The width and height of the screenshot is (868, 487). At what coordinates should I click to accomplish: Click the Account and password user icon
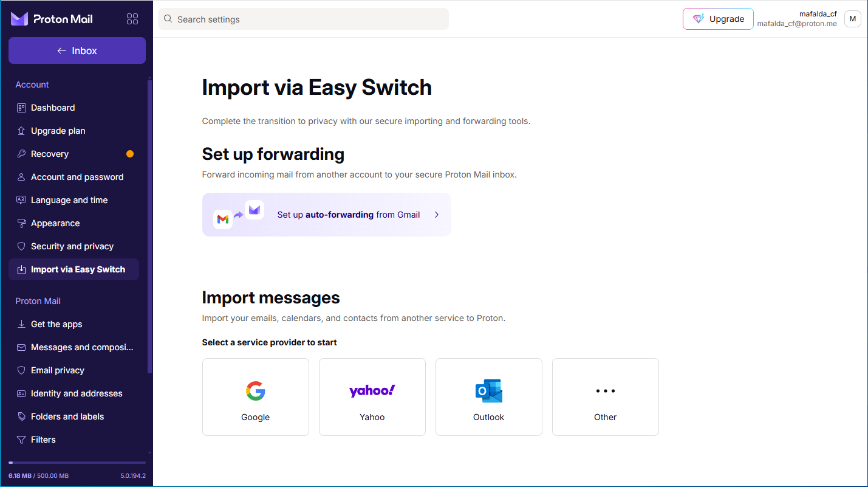tap(21, 177)
